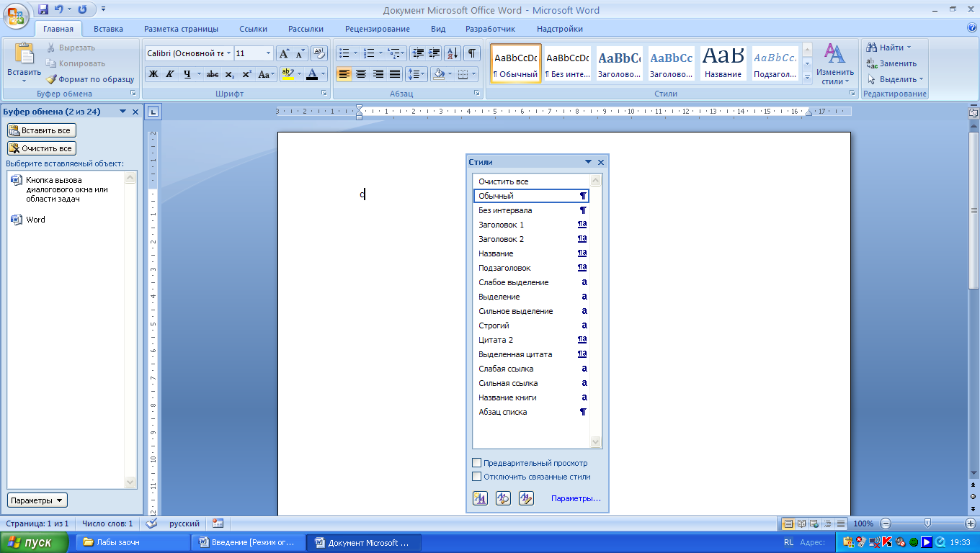Open Word Help question mark
980x553 pixels.
[x=972, y=28]
